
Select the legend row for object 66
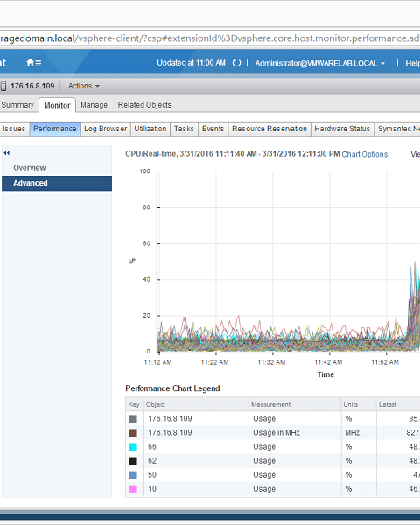pyautogui.click(x=273, y=447)
